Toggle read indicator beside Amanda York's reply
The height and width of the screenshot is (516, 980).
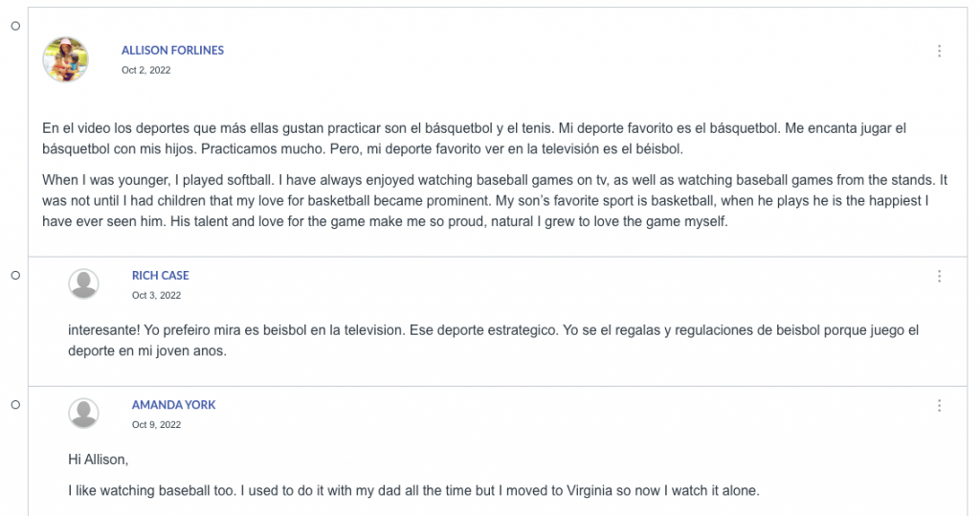coord(15,405)
